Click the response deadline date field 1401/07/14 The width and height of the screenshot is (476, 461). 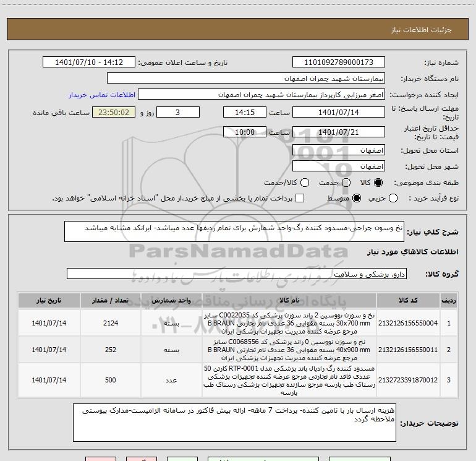339,112
